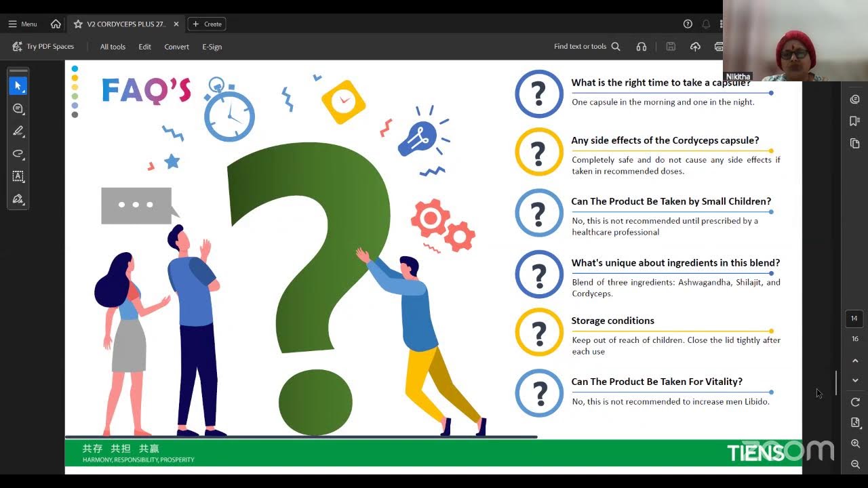The height and width of the screenshot is (488, 868).
Task: Click "What's unique about ingredients in this blend?"
Action: [x=675, y=263]
